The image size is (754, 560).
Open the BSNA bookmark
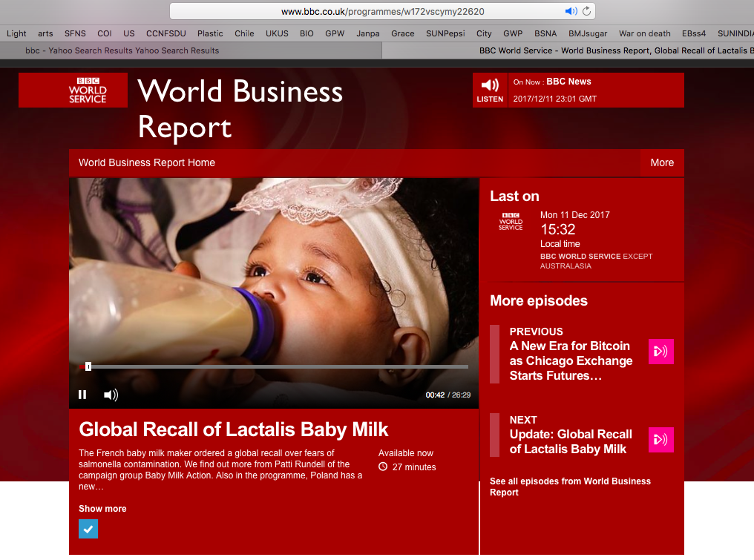545,33
